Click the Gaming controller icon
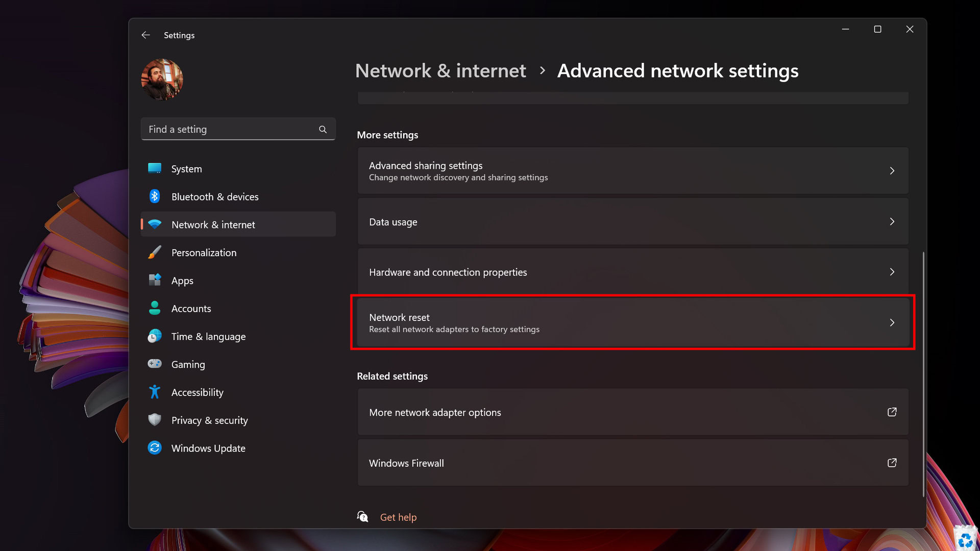Viewport: 980px width, 551px height. (x=155, y=364)
